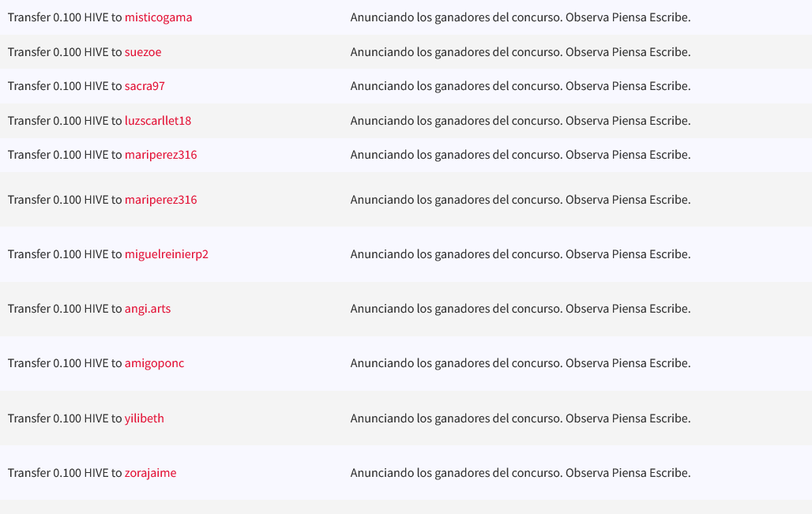Image resolution: width=812 pixels, height=514 pixels.
Task: Go to angi.arts profile link
Action: [148, 309]
